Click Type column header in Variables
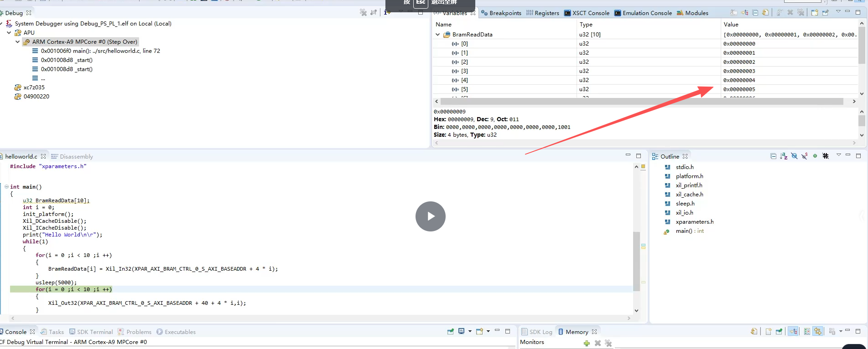 tap(586, 25)
